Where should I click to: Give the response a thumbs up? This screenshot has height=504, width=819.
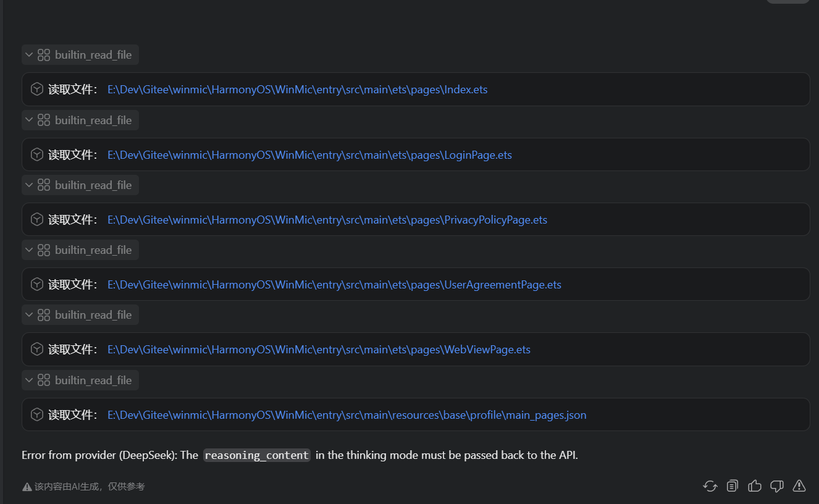[755, 486]
